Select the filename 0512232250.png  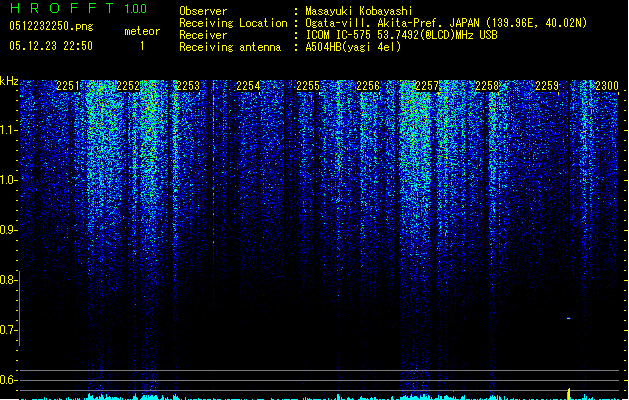[x=51, y=26]
